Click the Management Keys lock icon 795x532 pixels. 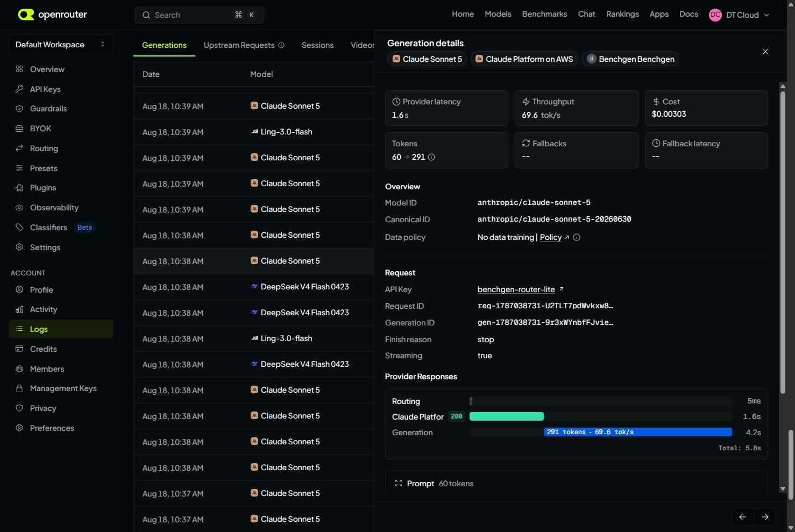point(19,388)
